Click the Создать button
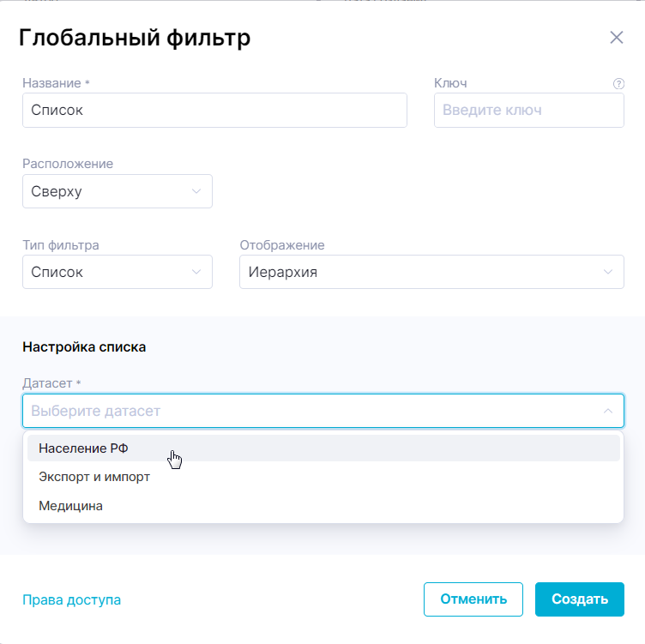645x644 pixels. [x=580, y=599]
